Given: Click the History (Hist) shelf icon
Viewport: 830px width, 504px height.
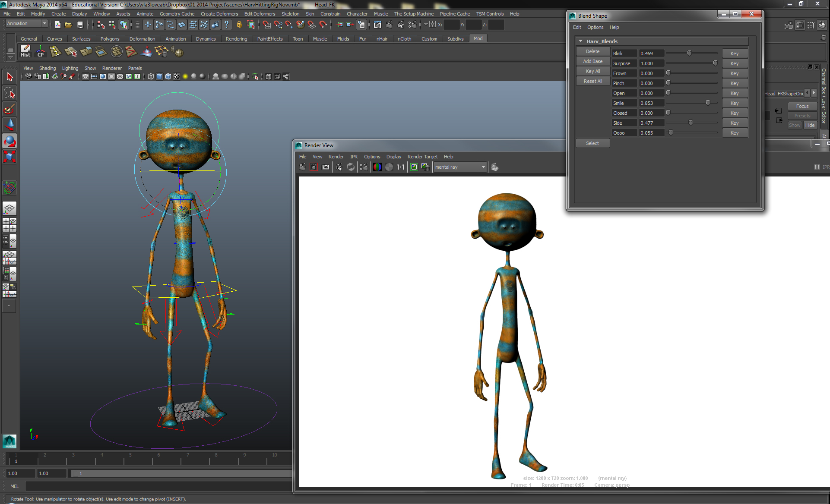Looking at the screenshot, I should 25,51.
